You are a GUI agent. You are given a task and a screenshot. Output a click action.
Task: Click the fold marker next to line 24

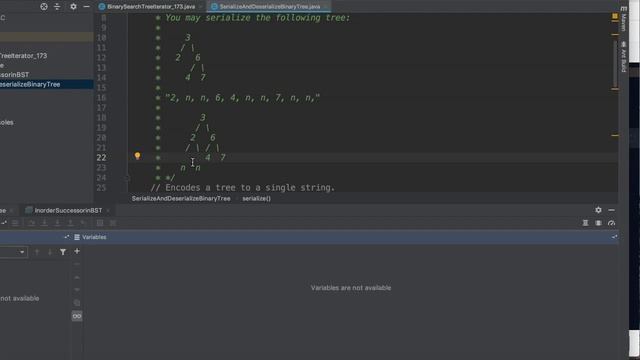[127, 178]
